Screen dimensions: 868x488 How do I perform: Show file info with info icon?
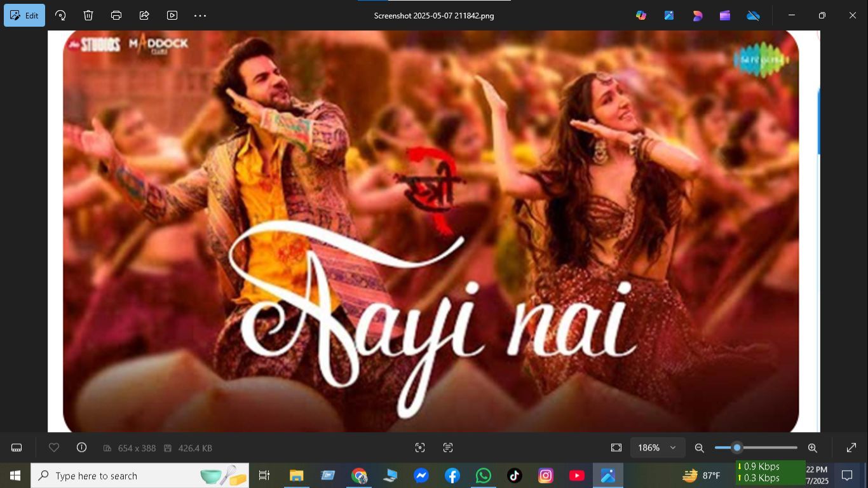point(81,447)
